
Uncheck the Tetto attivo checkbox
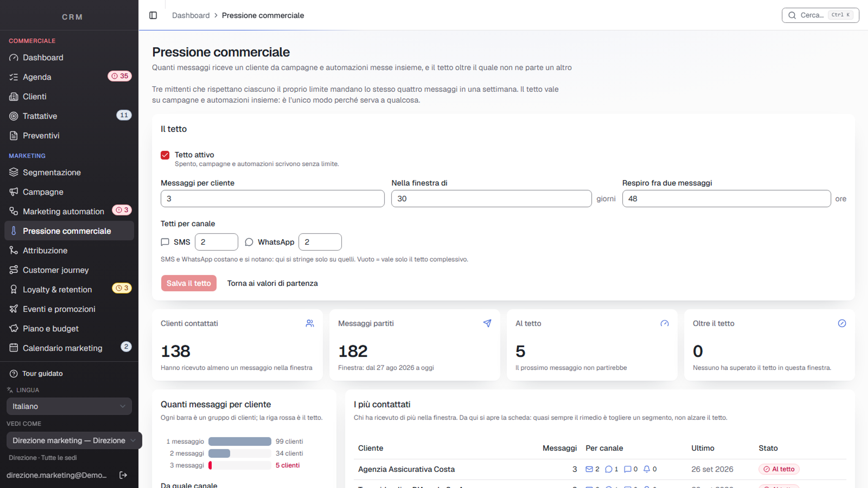tap(165, 155)
